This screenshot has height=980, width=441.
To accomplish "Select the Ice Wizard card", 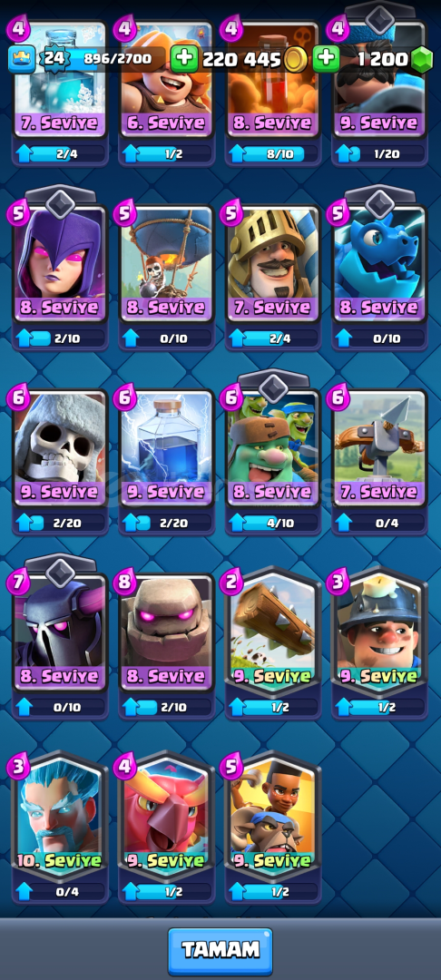I will [x=59, y=816].
